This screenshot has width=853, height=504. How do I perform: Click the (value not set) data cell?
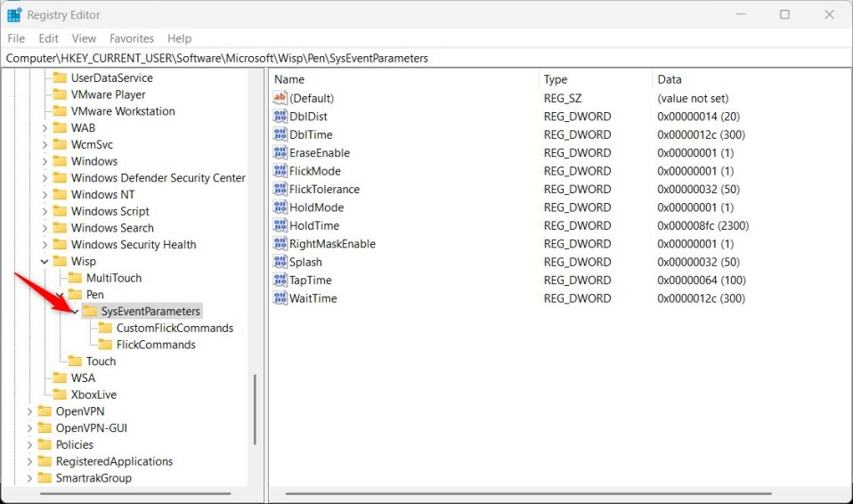pos(693,98)
